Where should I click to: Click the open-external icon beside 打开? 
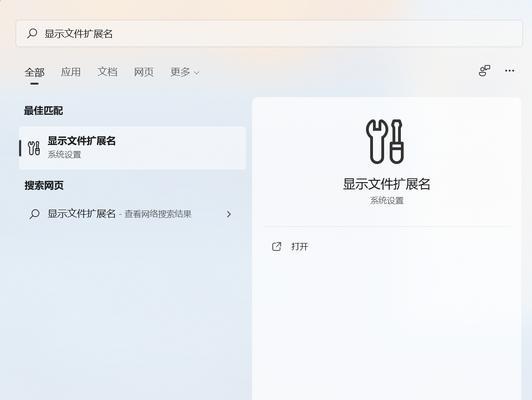[277, 247]
